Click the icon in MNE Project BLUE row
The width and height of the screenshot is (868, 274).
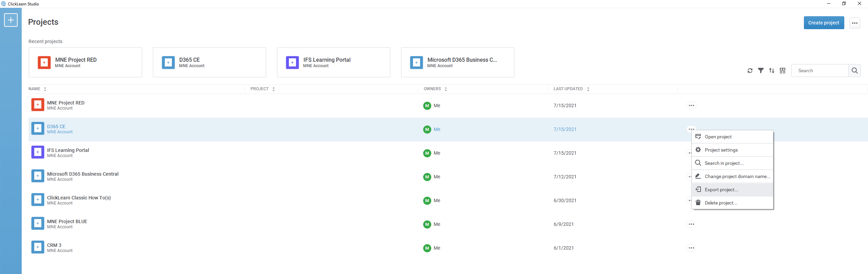[38, 223]
